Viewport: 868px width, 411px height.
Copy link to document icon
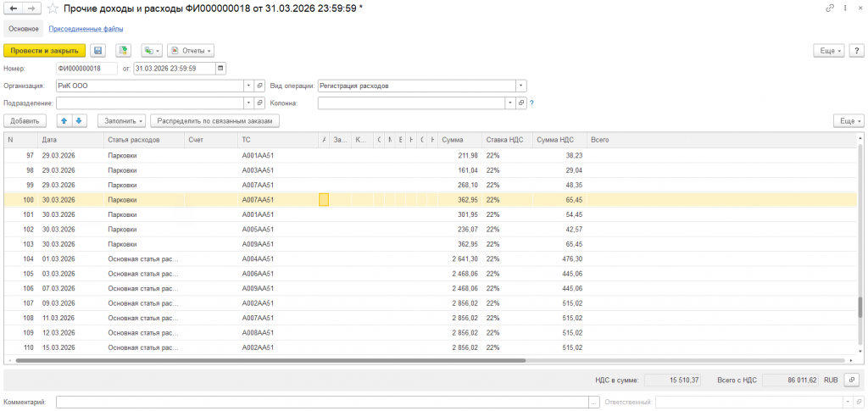tap(829, 8)
